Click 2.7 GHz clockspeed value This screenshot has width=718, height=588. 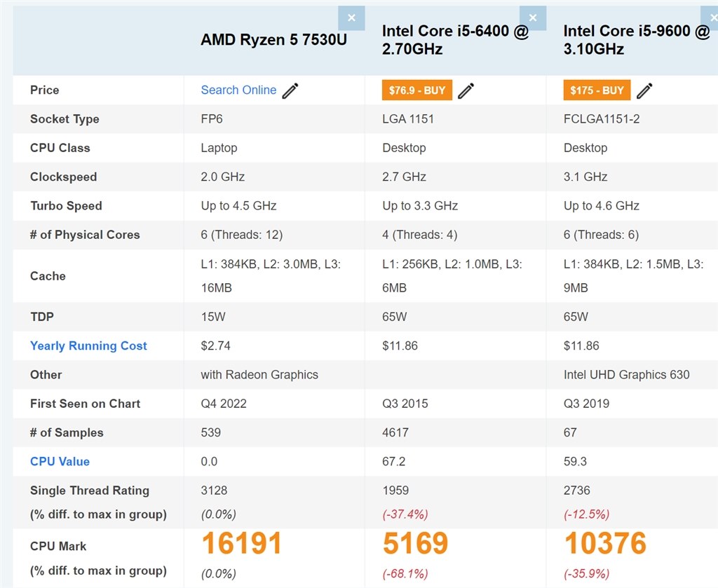[x=405, y=177]
